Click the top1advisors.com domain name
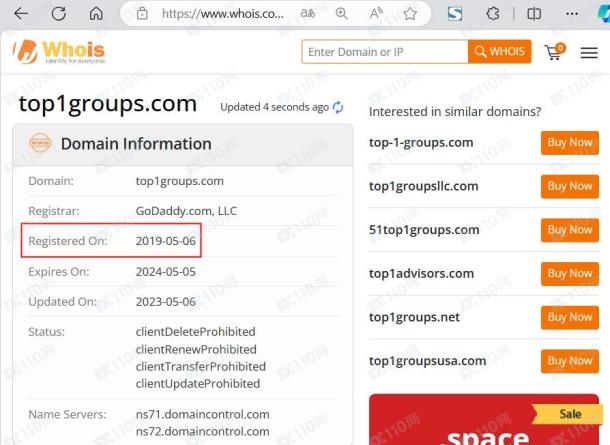This screenshot has height=445, width=610. coord(421,274)
